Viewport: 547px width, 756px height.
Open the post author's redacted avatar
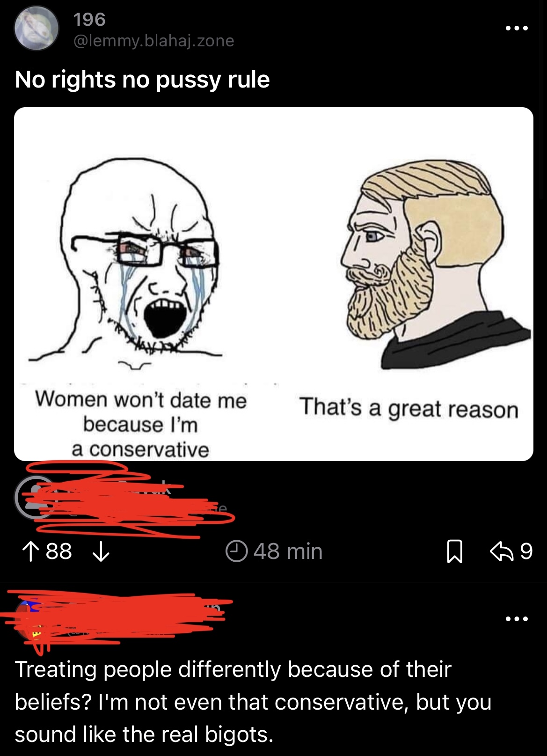tap(35, 498)
